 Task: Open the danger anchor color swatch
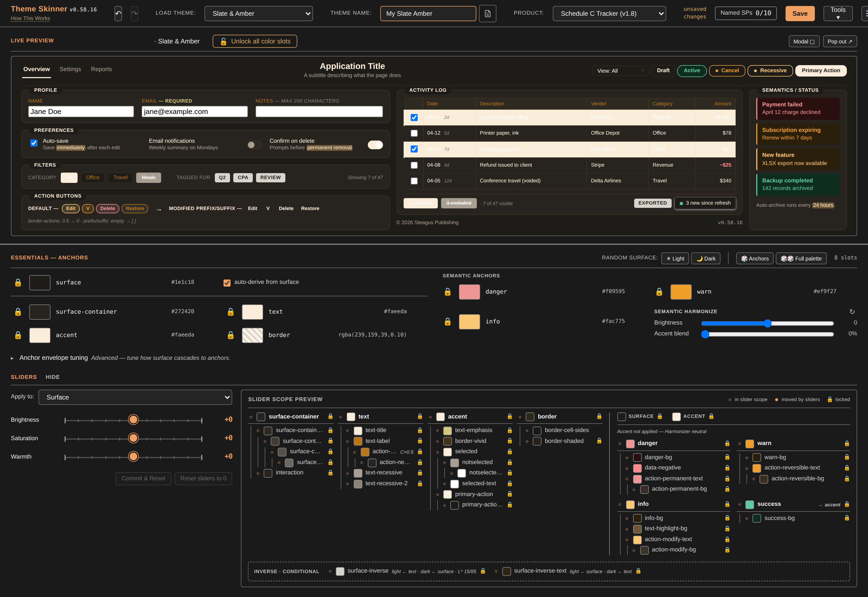(x=469, y=292)
